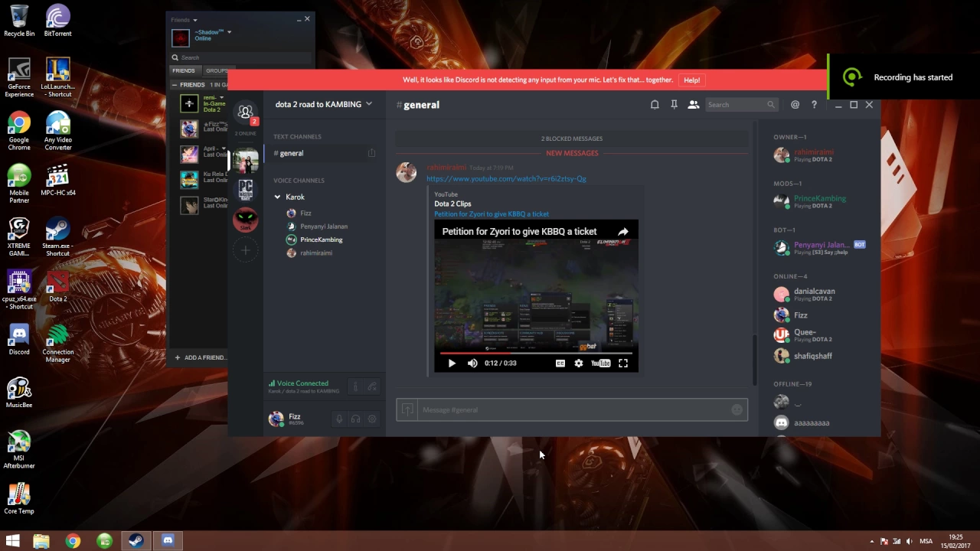Toggle the Discord member list

pyautogui.click(x=693, y=105)
